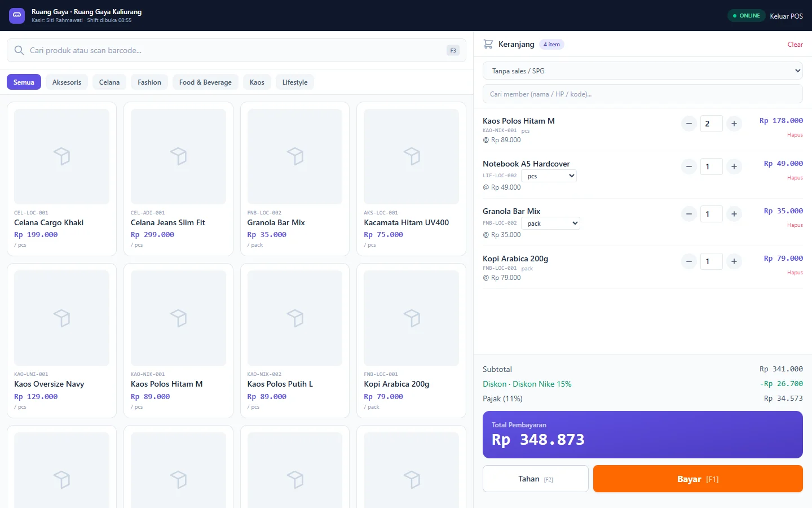Filter by Aksesoris category
Viewport: 812px width, 508px height.
click(67, 82)
